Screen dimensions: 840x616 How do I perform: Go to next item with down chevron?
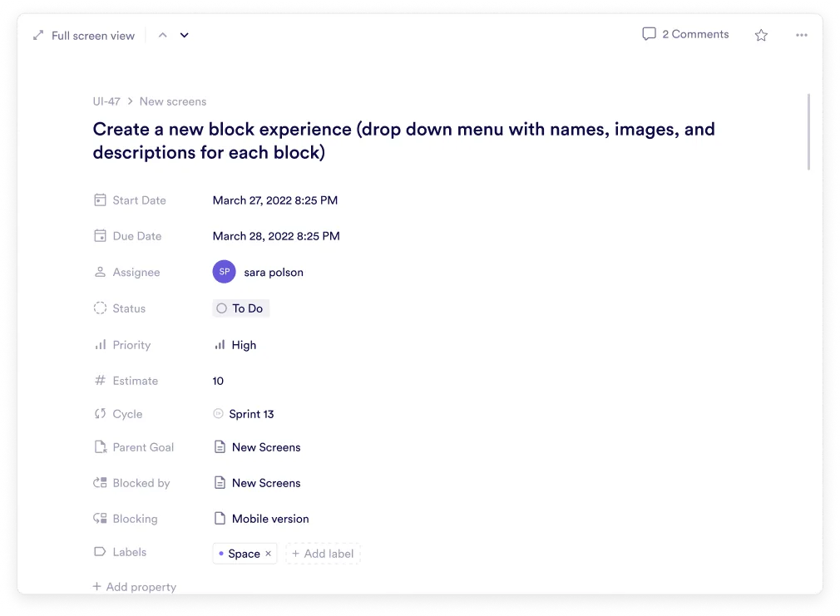[185, 35]
